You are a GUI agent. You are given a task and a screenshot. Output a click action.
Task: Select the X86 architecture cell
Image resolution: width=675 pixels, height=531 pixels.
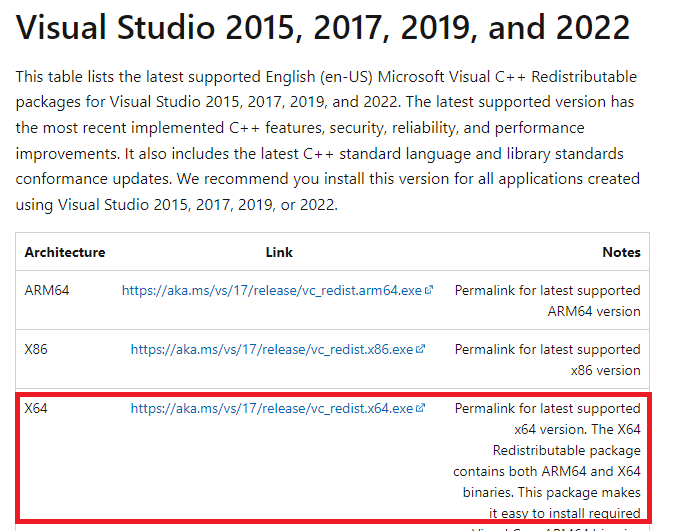[x=36, y=349]
